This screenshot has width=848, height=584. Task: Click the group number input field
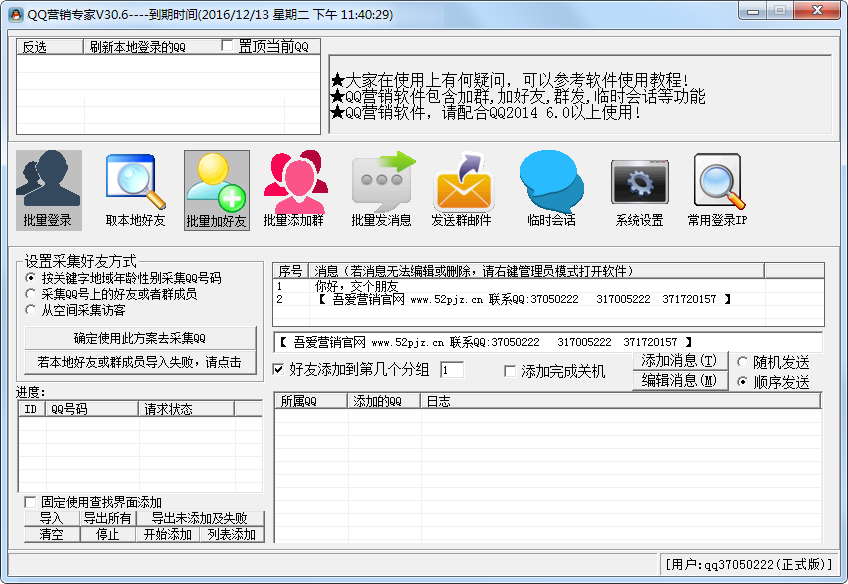click(x=451, y=370)
